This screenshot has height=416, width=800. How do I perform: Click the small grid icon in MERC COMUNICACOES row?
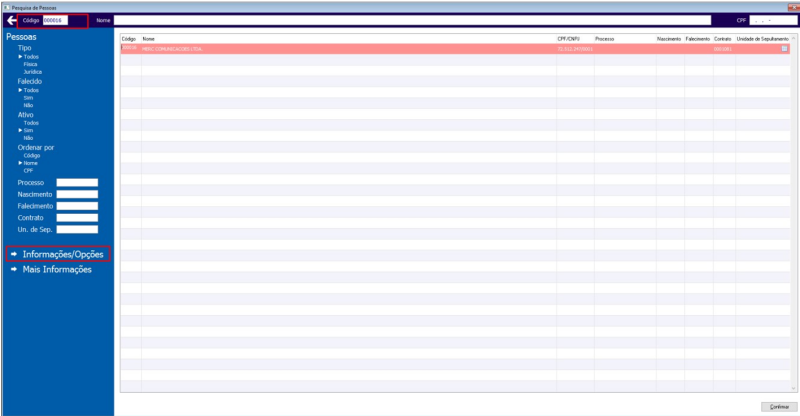pyautogui.click(x=784, y=49)
